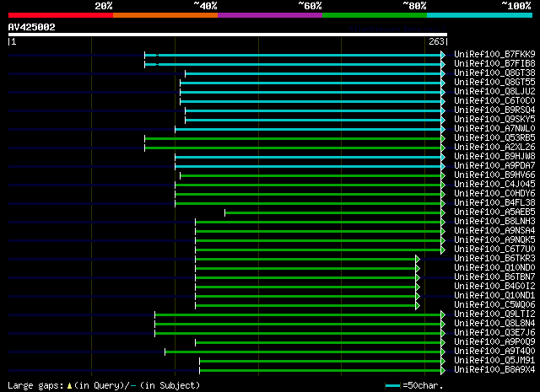This screenshot has width=540, height=392.
Task: Click the arrowhead ending the Q8GT38 alignment
Action: click(x=443, y=73)
